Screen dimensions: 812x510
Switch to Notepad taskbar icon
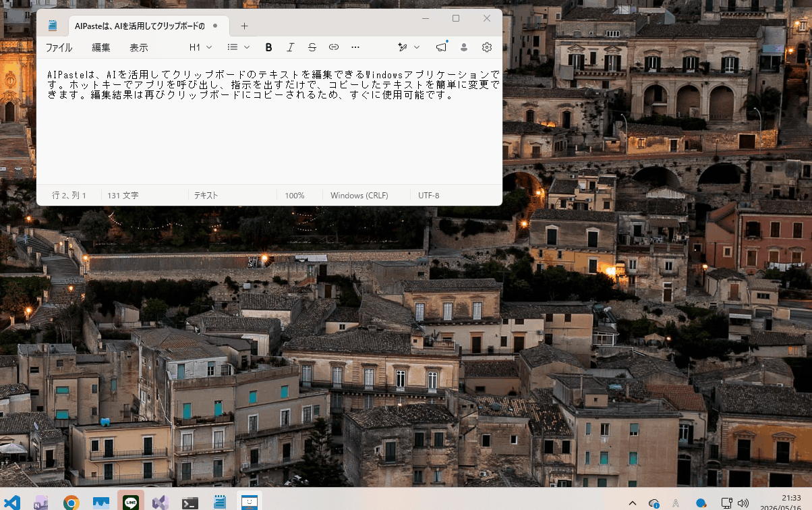pos(219,503)
